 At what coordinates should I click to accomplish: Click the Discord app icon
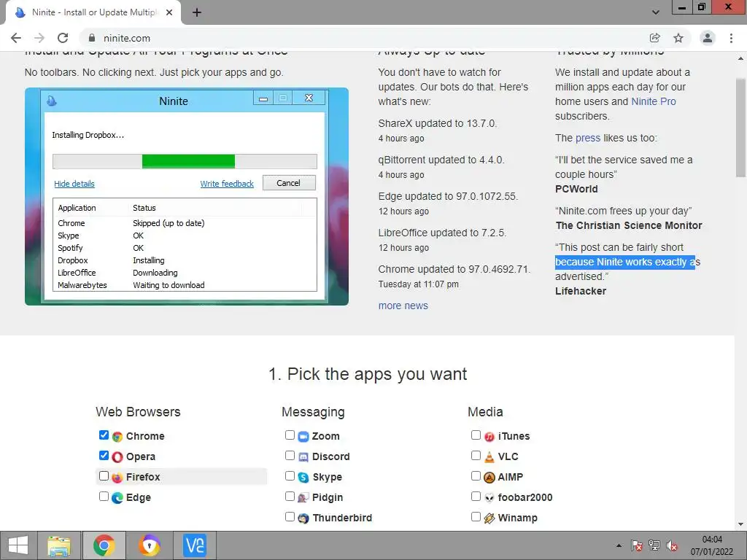click(x=303, y=456)
